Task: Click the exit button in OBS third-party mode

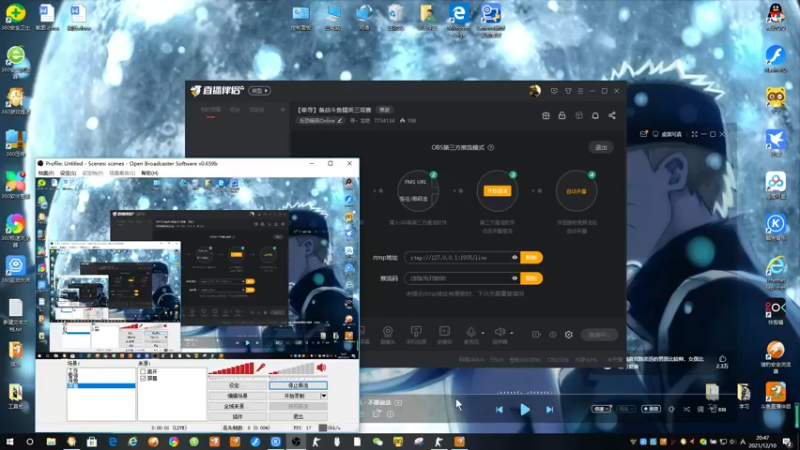Action: pyautogui.click(x=601, y=147)
